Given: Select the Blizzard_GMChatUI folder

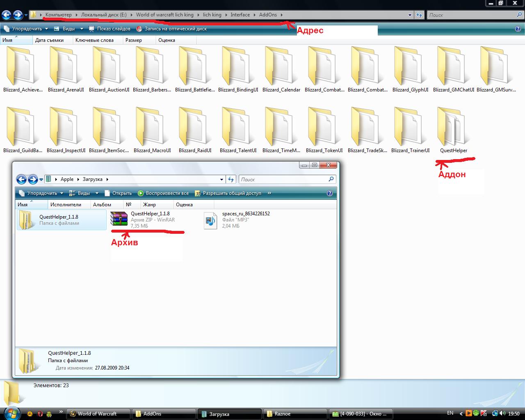Looking at the screenshot, I should click(x=454, y=70).
